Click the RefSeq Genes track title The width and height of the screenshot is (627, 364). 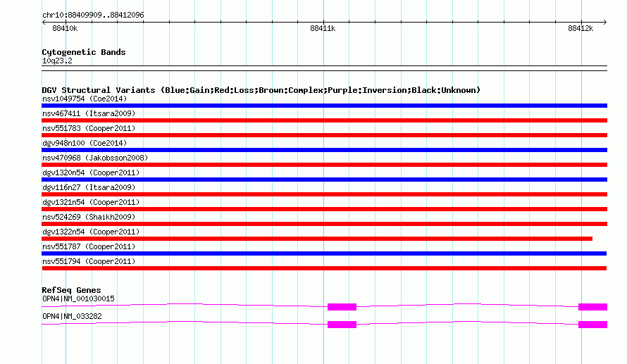[71, 291]
